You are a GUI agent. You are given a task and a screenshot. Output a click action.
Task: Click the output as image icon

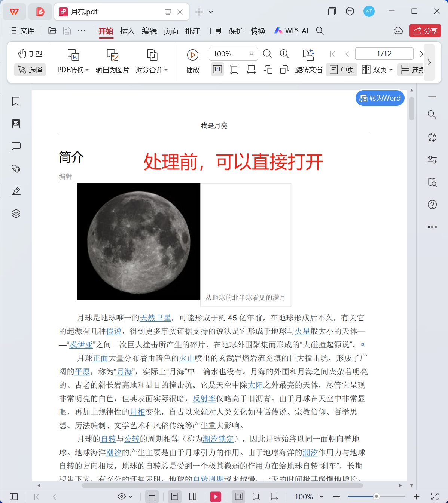coord(112,55)
